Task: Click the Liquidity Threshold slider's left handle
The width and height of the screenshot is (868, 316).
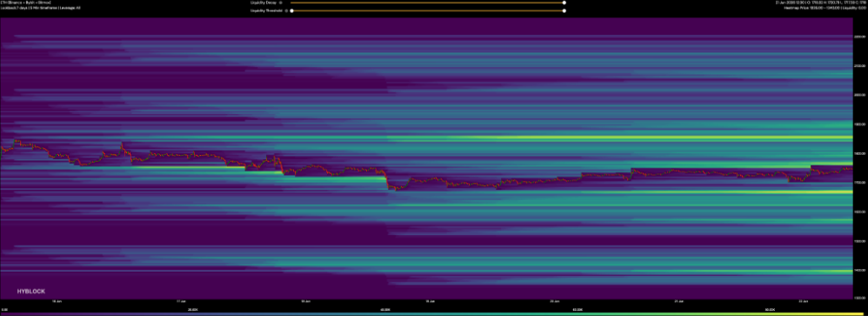Action: [291, 10]
